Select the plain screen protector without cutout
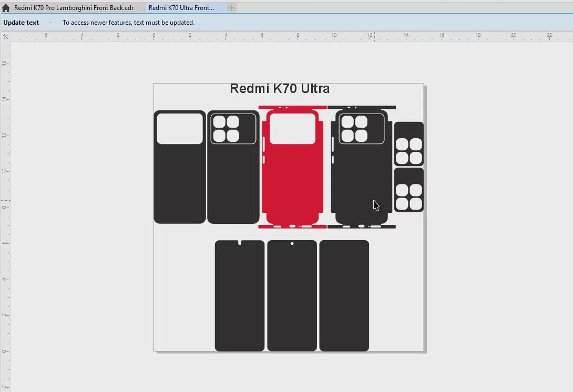The width and height of the screenshot is (573, 392). (x=344, y=297)
